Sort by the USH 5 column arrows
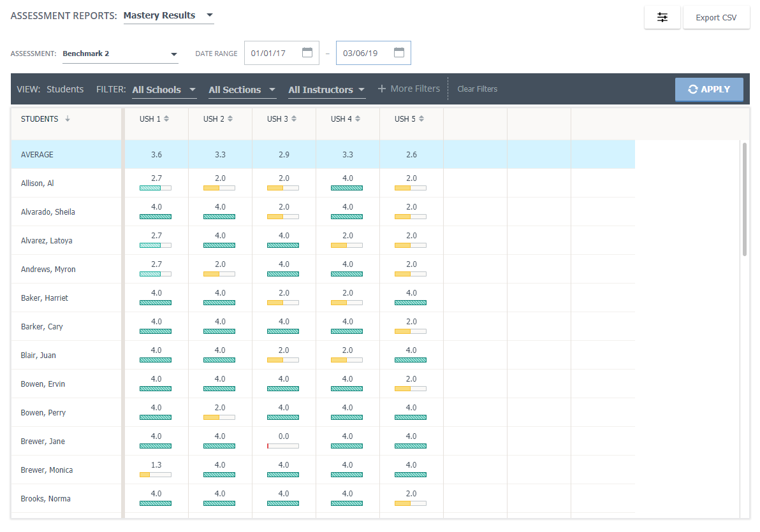Image resolution: width=760 pixels, height=532 pixels. coord(421,119)
